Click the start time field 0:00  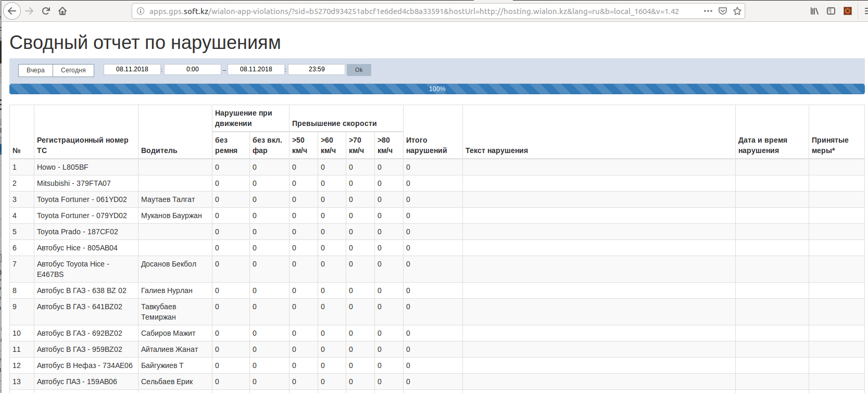pyautogui.click(x=193, y=69)
